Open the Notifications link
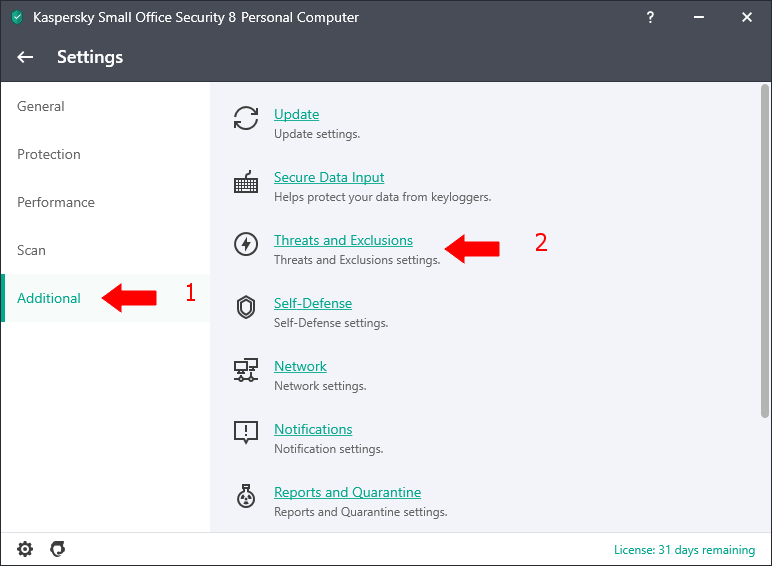772x566 pixels. [313, 429]
